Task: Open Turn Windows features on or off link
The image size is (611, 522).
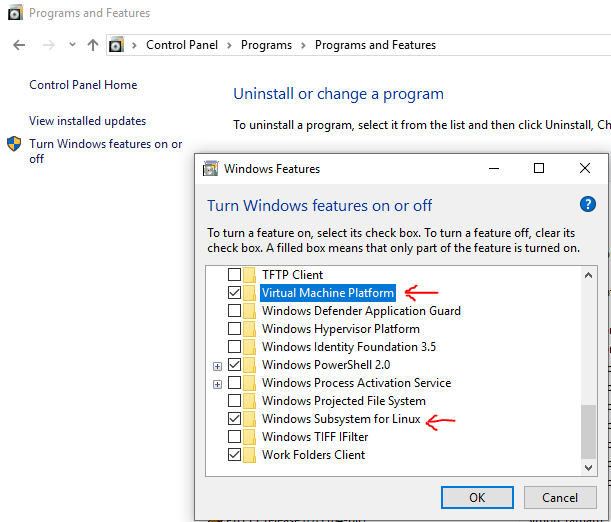Action: pos(106,151)
